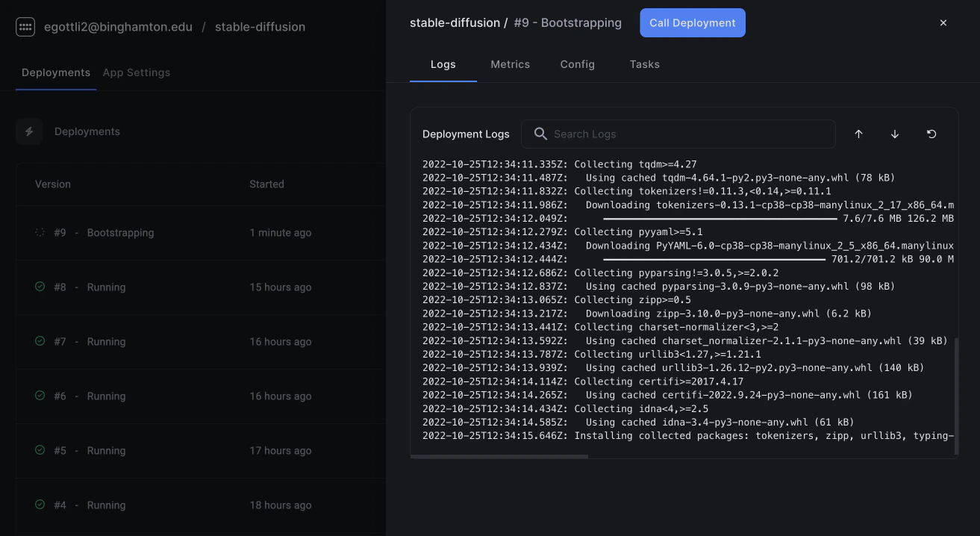Close the deployment details panel
Viewport: 980px width, 536px height.
point(943,23)
